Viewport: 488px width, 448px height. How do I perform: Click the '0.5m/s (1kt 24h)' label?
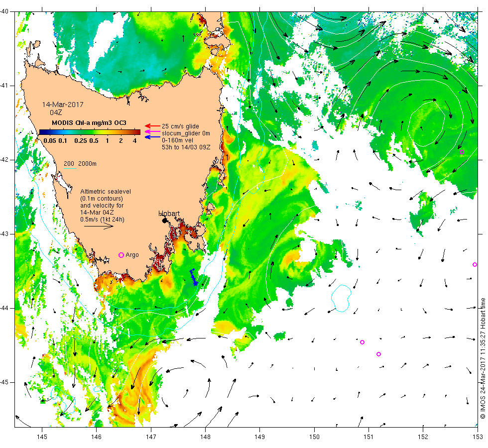(x=103, y=220)
